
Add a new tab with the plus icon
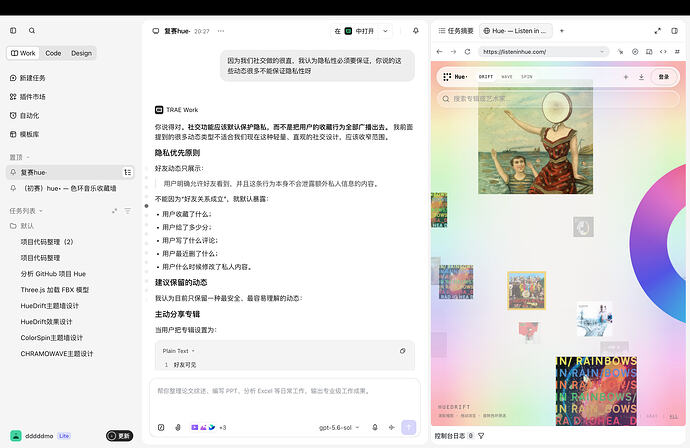pyautogui.click(x=562, y=31)
